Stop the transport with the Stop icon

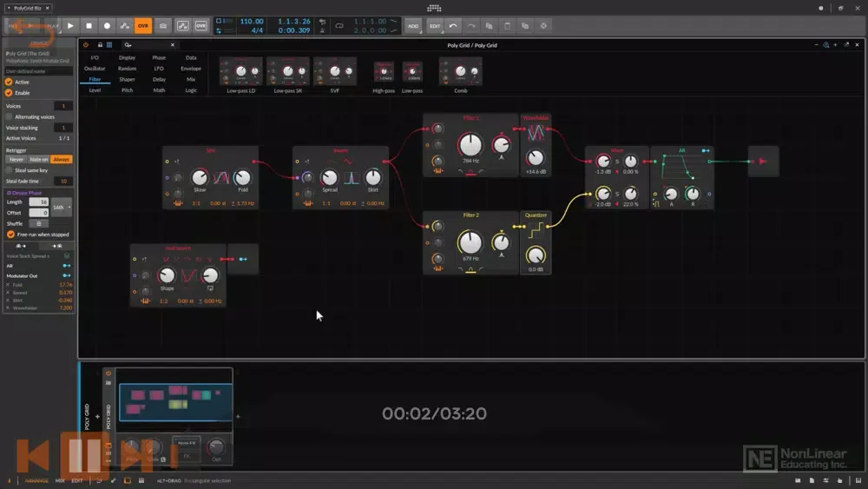[89, 25]
